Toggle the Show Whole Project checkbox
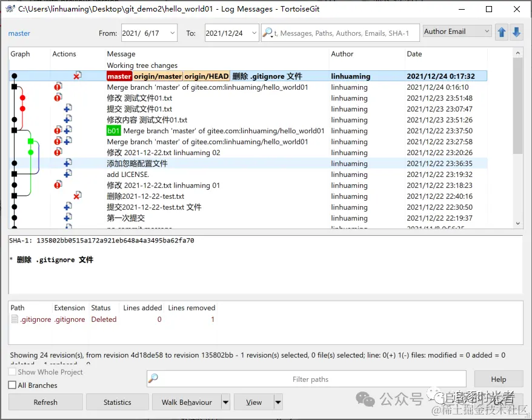 (12, 372)
